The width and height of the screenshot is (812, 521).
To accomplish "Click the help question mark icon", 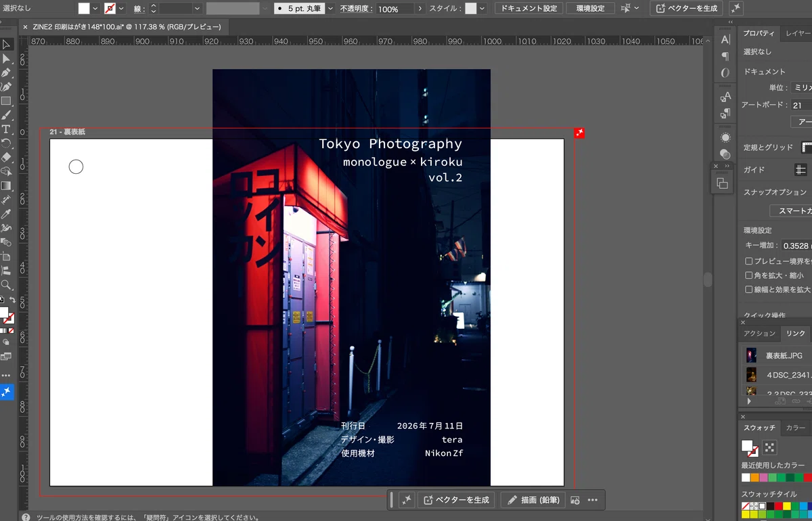I will (26, 517).
